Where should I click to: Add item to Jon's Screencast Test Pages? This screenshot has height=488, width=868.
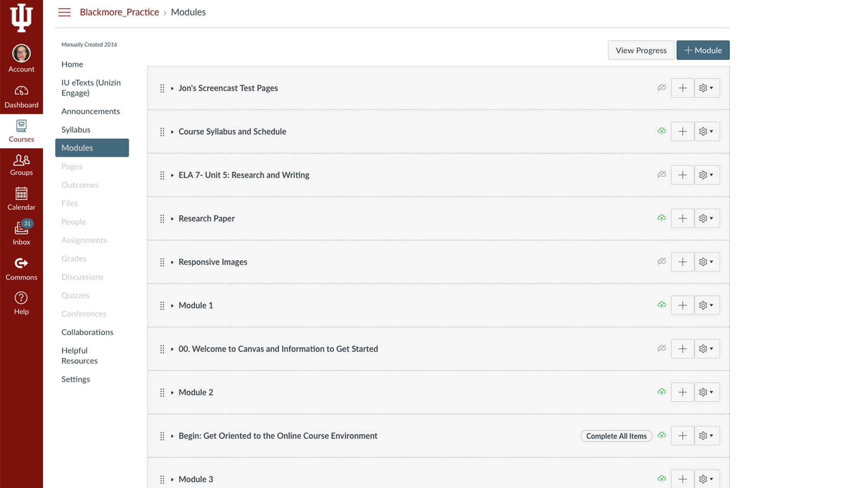coord(683,88)
